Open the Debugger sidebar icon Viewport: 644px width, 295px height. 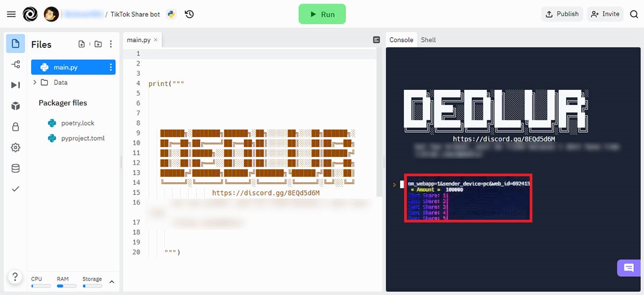coord(16,85)
